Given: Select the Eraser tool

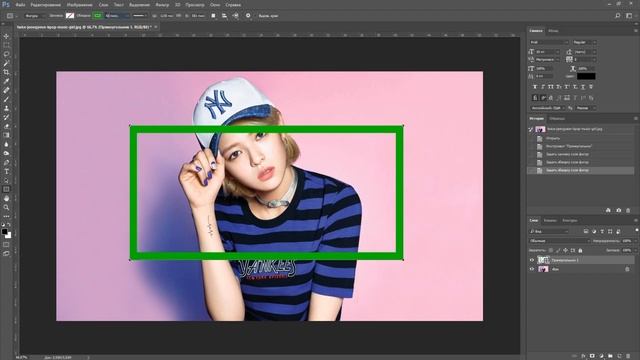Looking at the screenshot, I should point(6,126).
